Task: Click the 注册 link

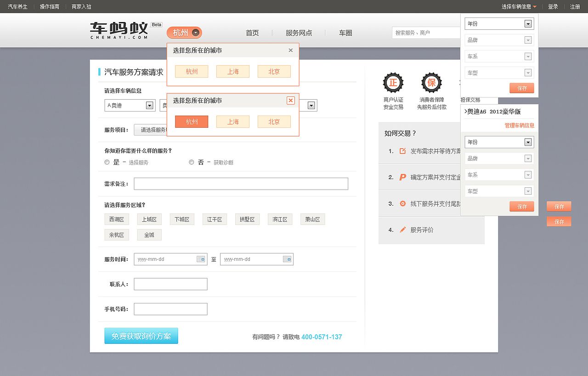Action: [x=575, y=6]
